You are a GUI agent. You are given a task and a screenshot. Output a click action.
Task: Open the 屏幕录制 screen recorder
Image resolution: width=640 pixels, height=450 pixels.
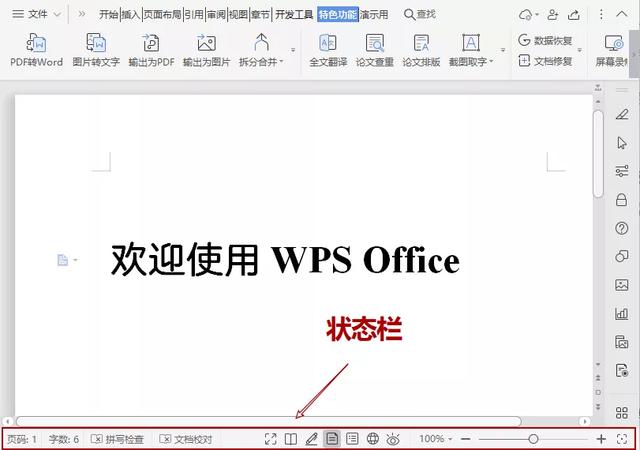[x=613, y=50]
